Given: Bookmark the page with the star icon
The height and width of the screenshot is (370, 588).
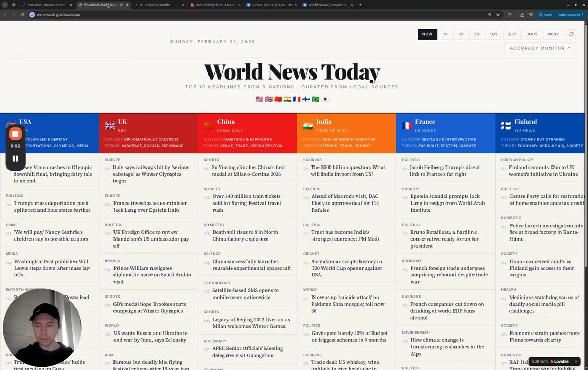Looking at the screenshot, I should 498,15.
